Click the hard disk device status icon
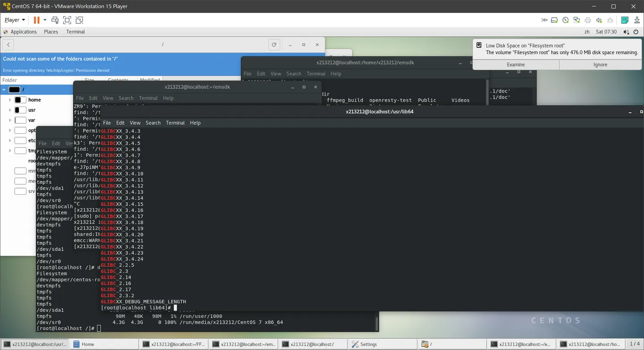This screenshot has width=644, height=350. click(555, 20)
